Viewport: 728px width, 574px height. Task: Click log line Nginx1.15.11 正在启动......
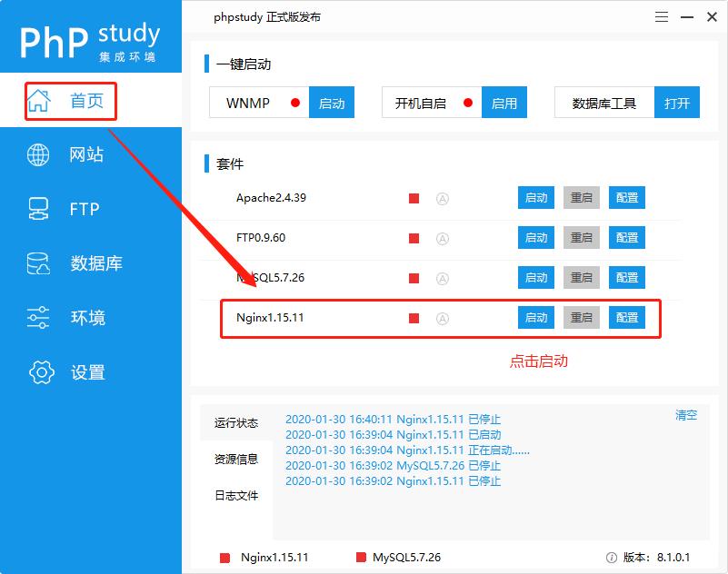407,450
